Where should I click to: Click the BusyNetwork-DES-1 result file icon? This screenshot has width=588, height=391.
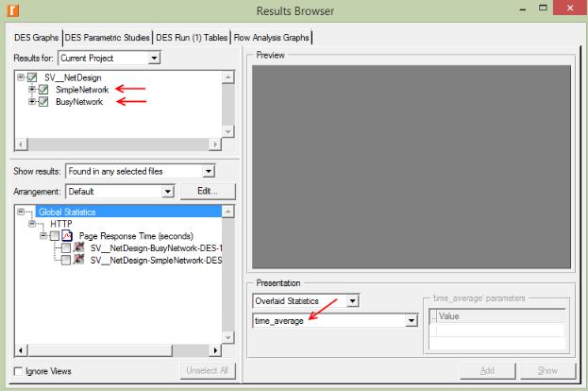click(x=78, y=247)
